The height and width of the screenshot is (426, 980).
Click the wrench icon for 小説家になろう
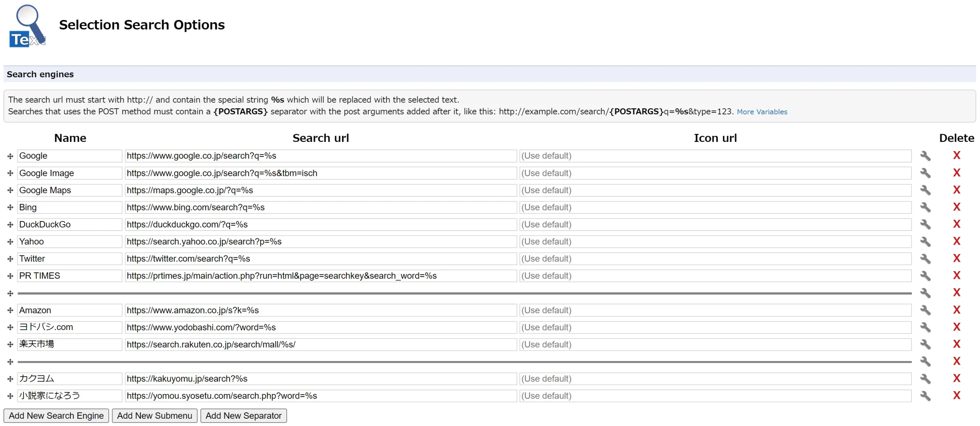coord(925,396)
